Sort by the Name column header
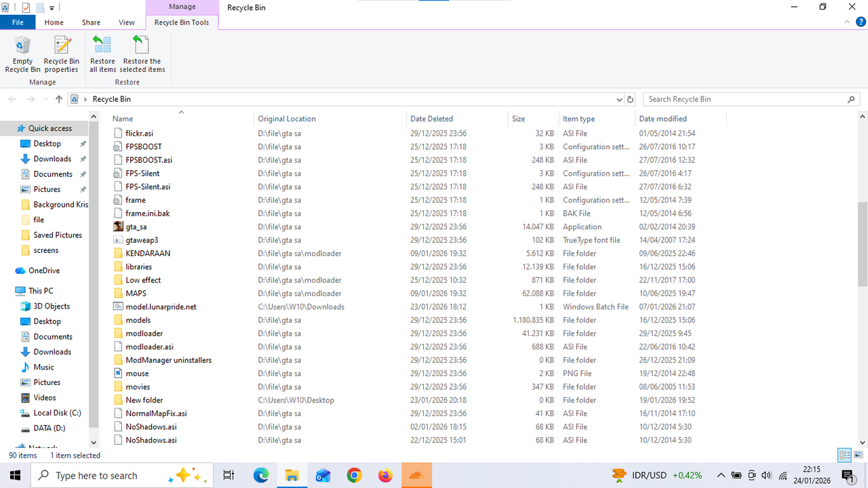This screenshot has width=868, height=488. tap(182, 119)
